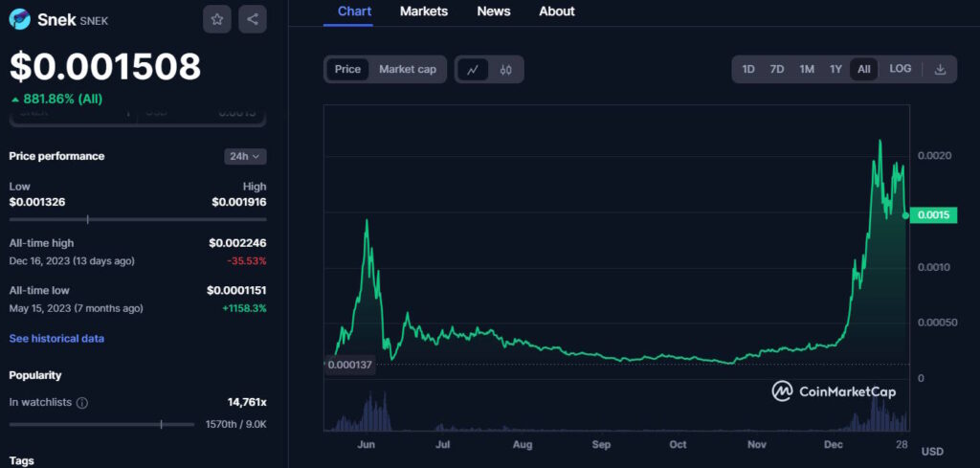Image resolution: width=980 pixels, height=468 pixels.
Task: Switch to candlestick chart icon
Action: click(x=505, y=69)
